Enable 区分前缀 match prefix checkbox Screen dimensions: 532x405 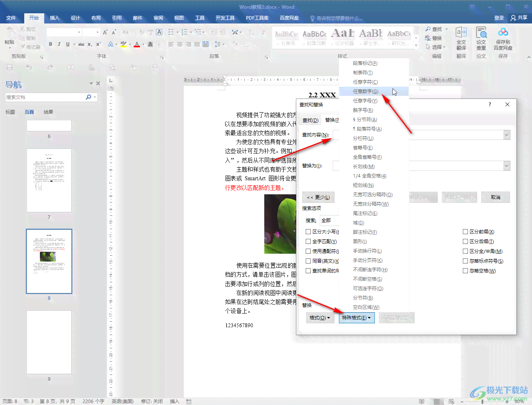pyautogui.click(x=466, y=232)
